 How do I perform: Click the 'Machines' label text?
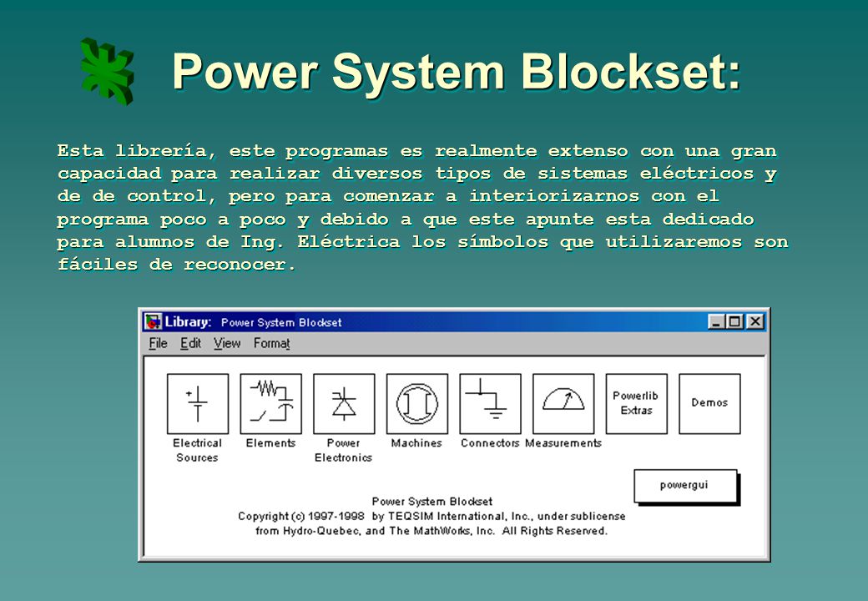pyautogui.click(x=416, y=442)
